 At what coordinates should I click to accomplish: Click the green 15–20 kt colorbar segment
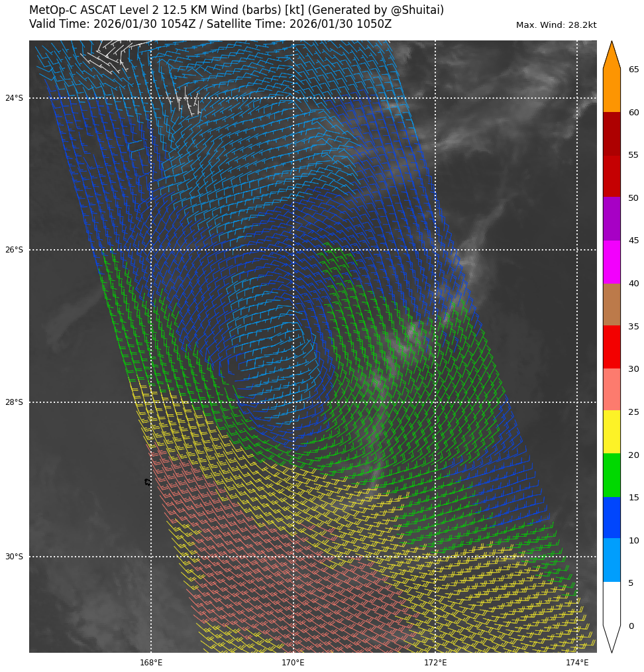tap(612, 475)
